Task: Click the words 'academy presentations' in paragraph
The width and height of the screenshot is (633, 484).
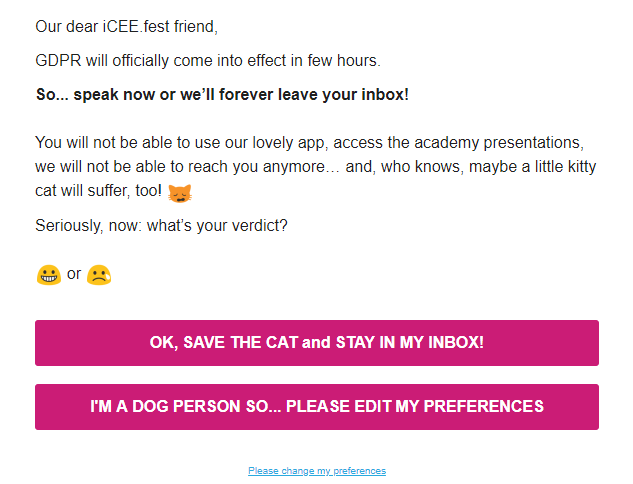Action: 499,143
